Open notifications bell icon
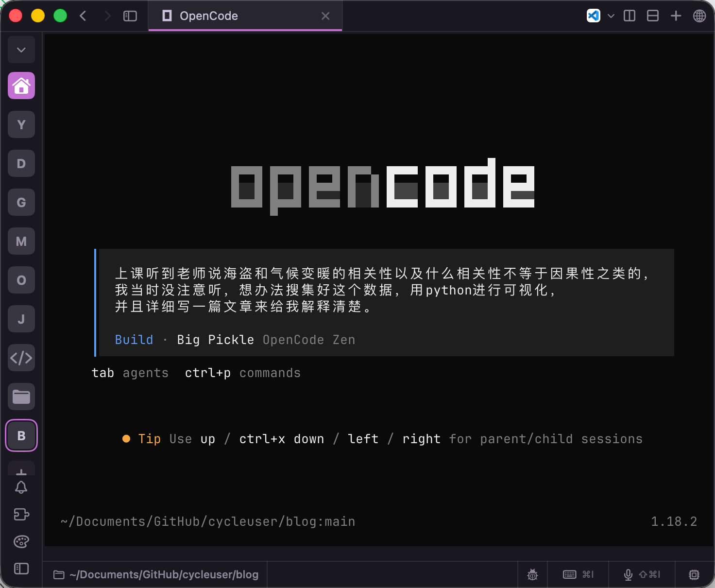 click(21, 487)
